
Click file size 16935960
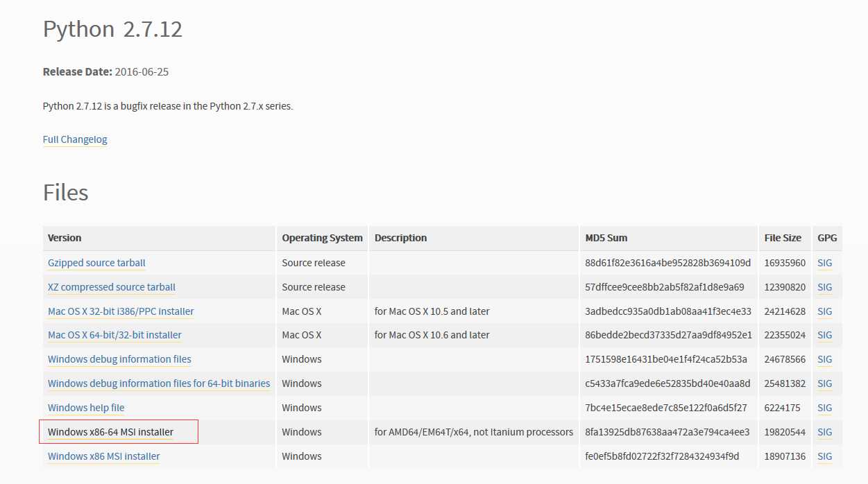[x=785, y=263]
